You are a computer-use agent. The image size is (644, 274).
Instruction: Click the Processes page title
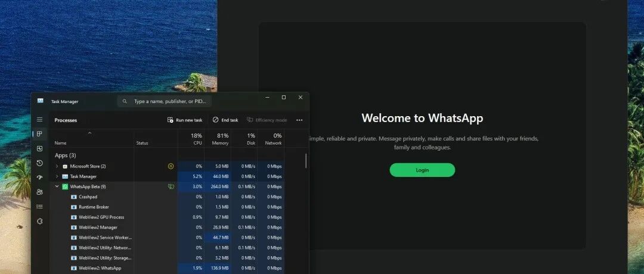tap(66, 120)
